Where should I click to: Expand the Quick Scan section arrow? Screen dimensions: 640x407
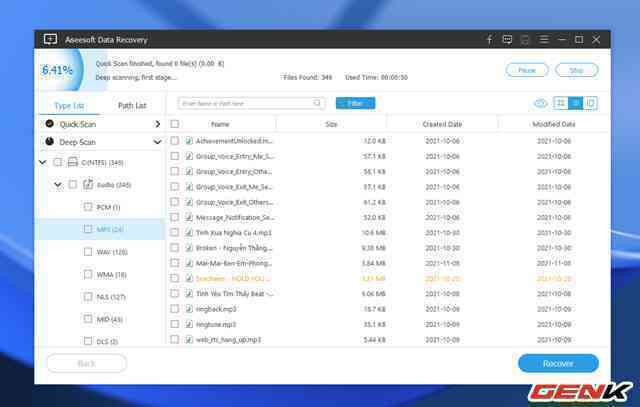tap(158, 124)
